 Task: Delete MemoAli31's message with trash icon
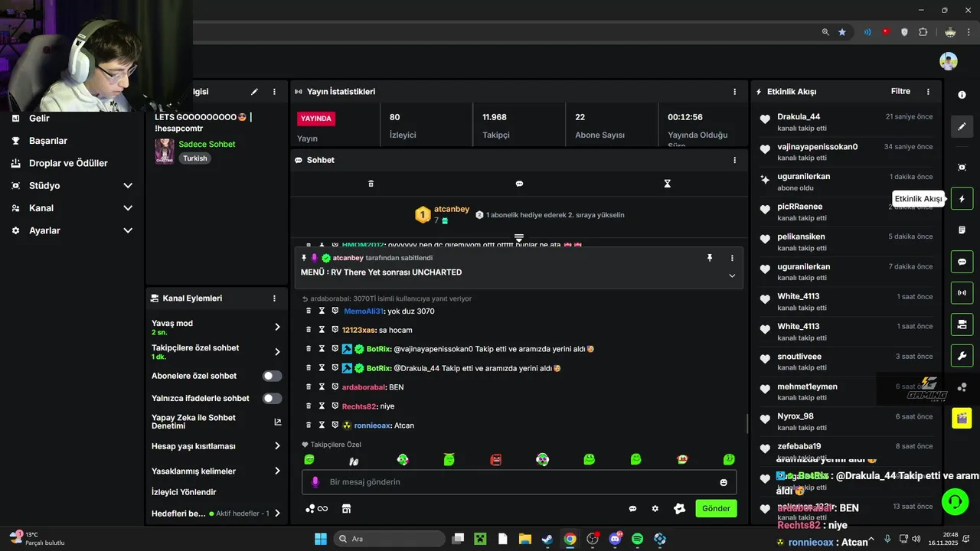click(309, 311)
